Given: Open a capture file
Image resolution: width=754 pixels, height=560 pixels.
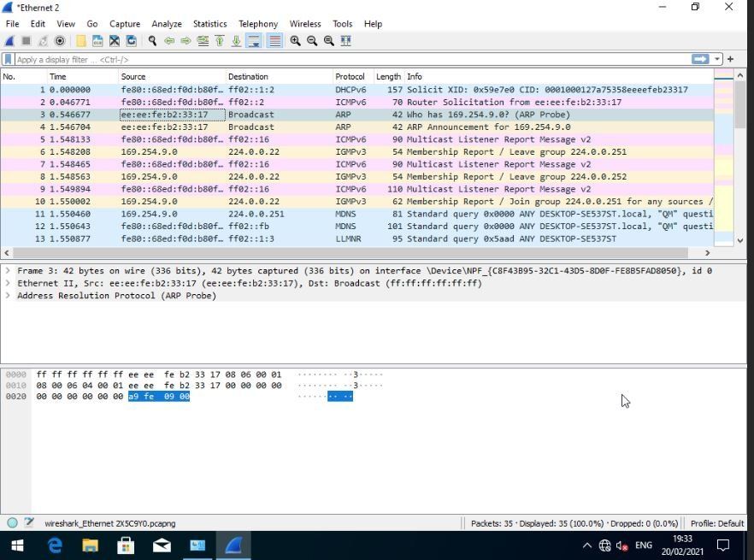Looking at the screenshot, I should click(80, 41).
